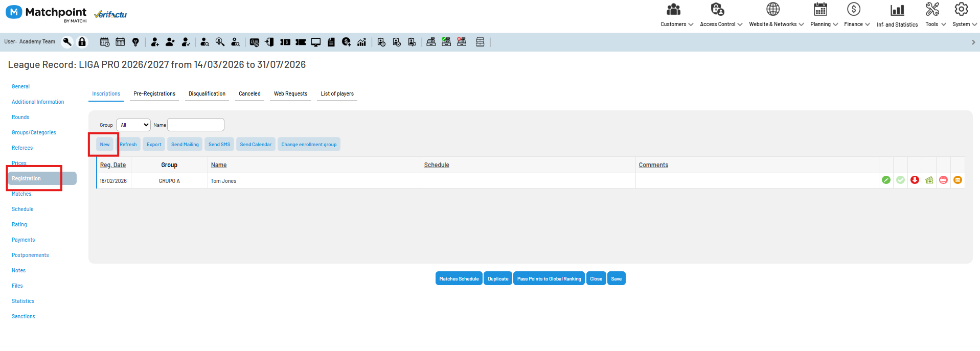Click the padlock icon in the toolbar
The image size is (980, 351).
click(82, 42)
